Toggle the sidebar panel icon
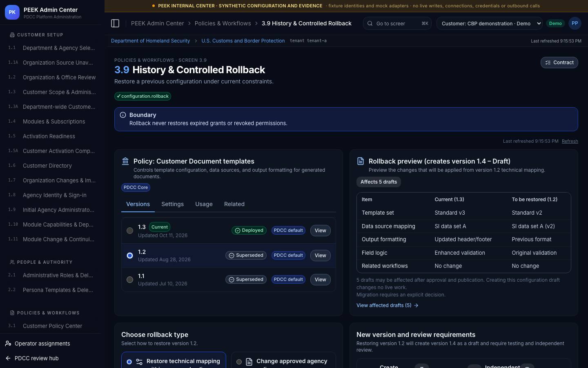 (115, 23)
